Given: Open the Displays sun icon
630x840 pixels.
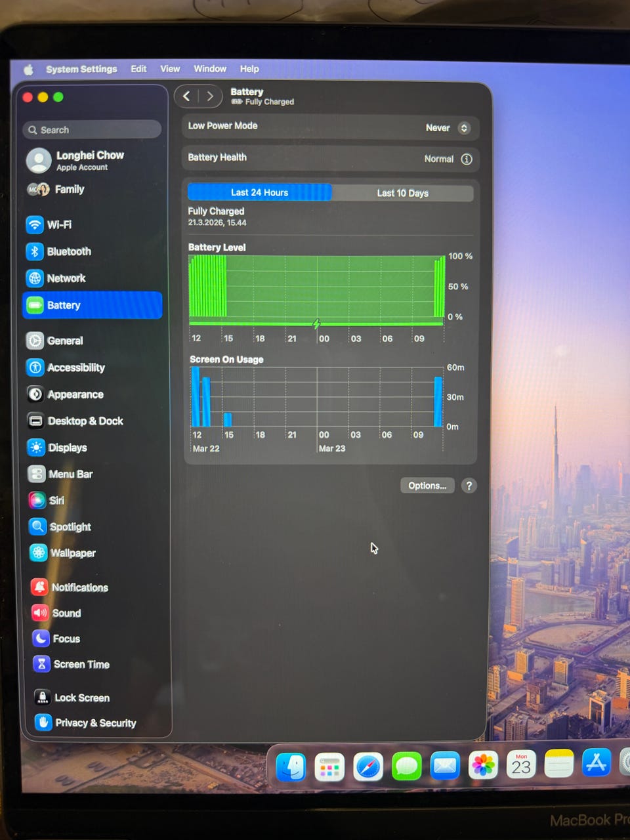Looking at the screenshot, I should pyautogui.click(x=36, y=448).
